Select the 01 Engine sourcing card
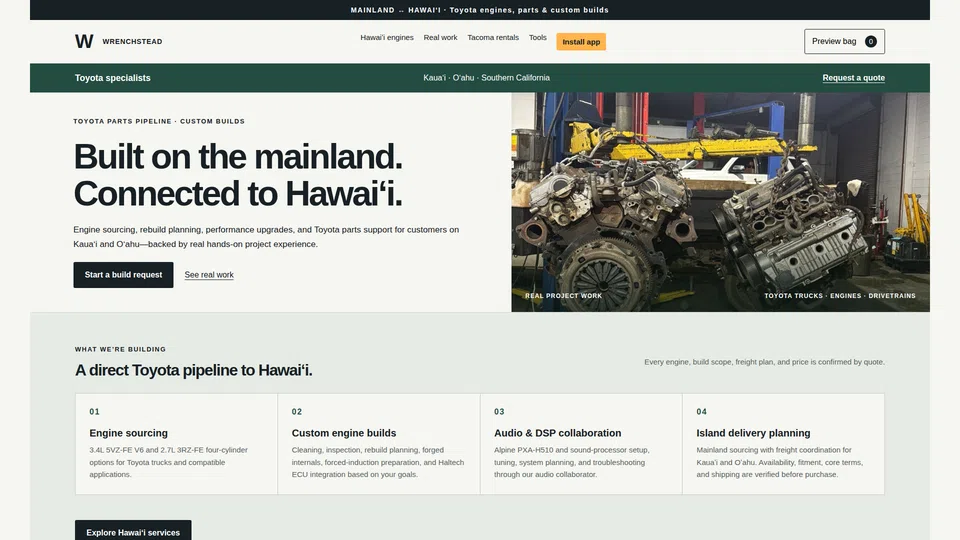 [x=176, y=444]
